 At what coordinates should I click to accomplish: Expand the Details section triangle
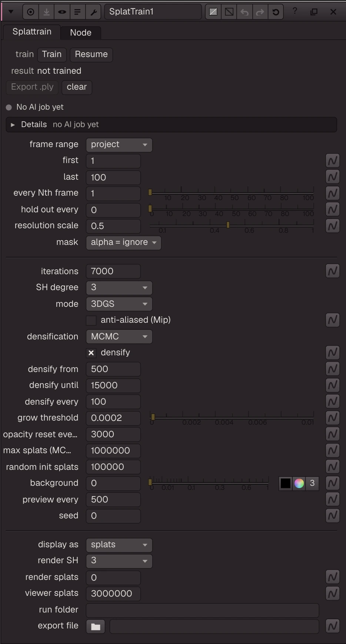[13, 125]
